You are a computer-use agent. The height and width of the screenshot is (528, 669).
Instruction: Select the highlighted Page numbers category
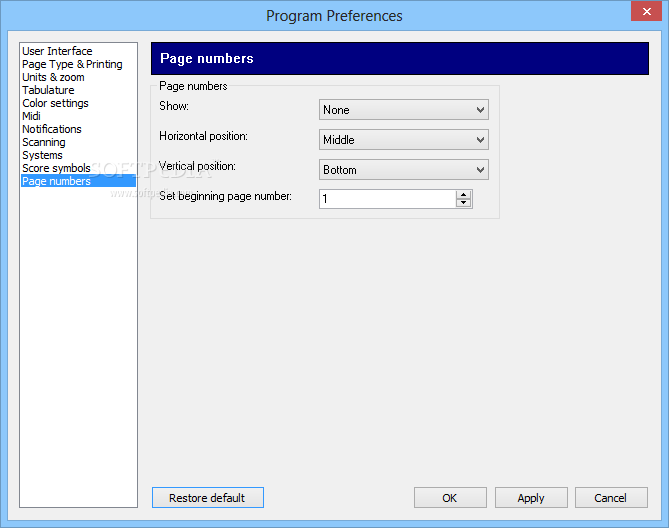[79, 181]
